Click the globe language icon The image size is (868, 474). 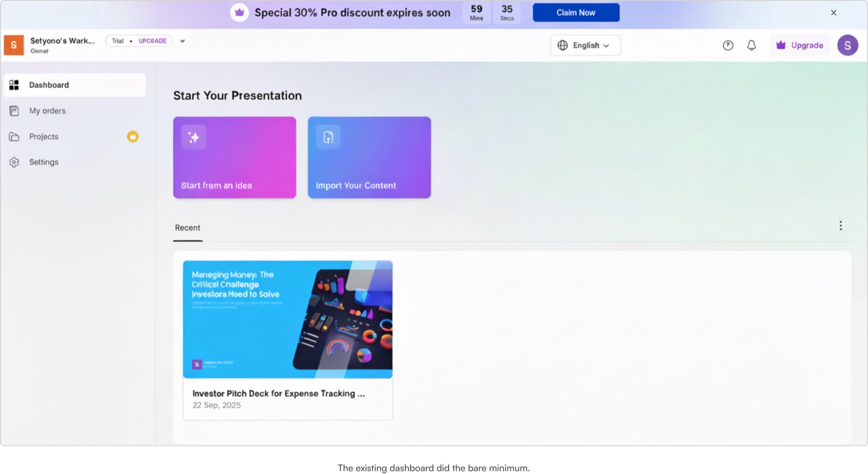(x=563, y=45)
